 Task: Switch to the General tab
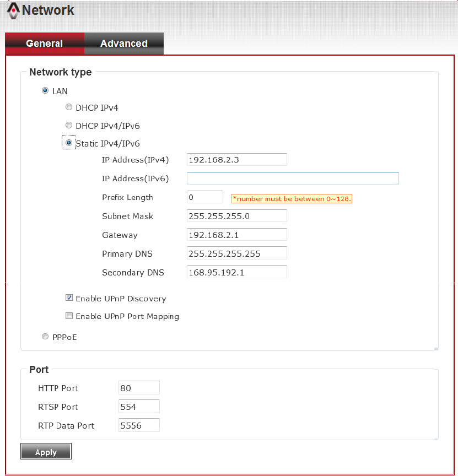(x=45, y=44)
